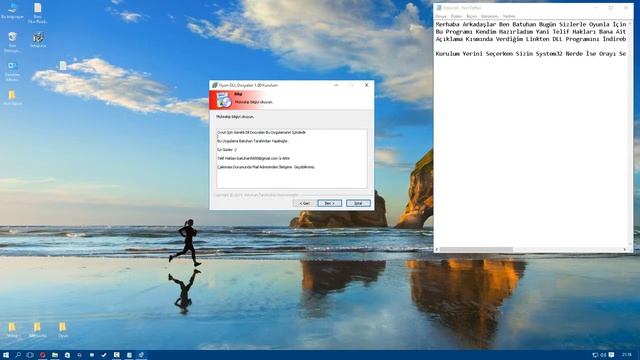Click the Notepad scroll-left arrow
This screenshot has width=640, height=360.
pyautogui.click(x=437, y=249)
